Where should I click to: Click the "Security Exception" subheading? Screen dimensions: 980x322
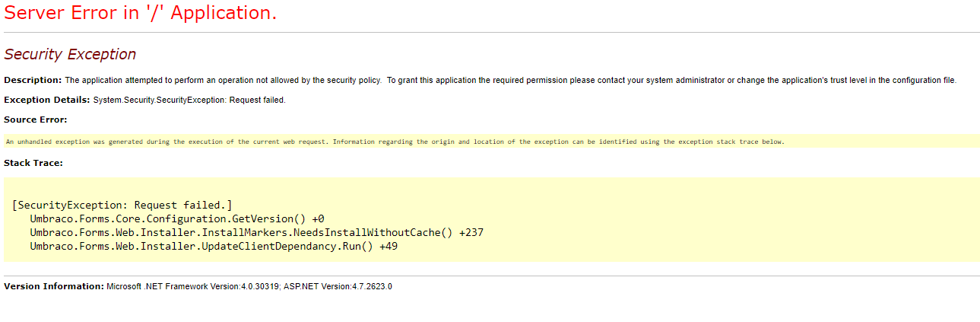point(70,54)
